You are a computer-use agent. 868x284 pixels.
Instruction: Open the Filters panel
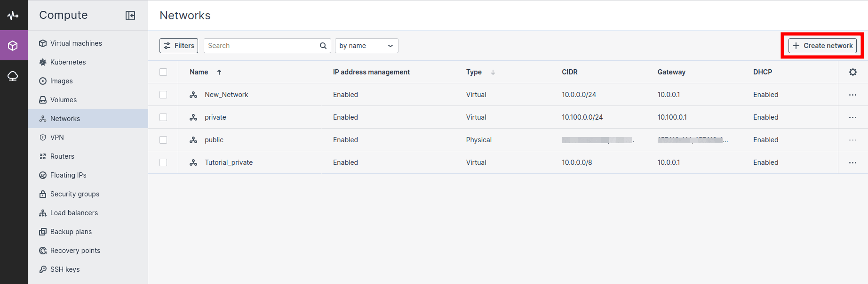point(179,46)
